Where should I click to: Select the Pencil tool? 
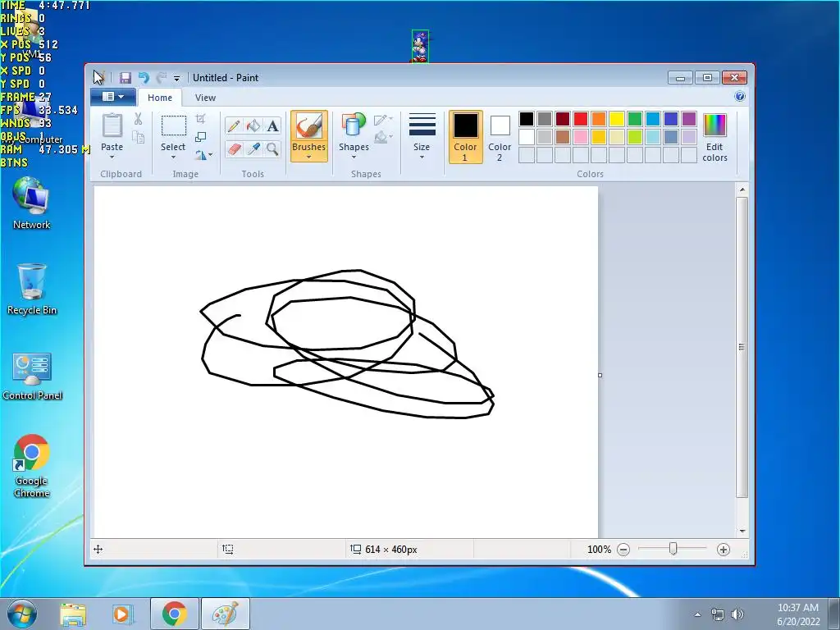(x=234, y=126)
